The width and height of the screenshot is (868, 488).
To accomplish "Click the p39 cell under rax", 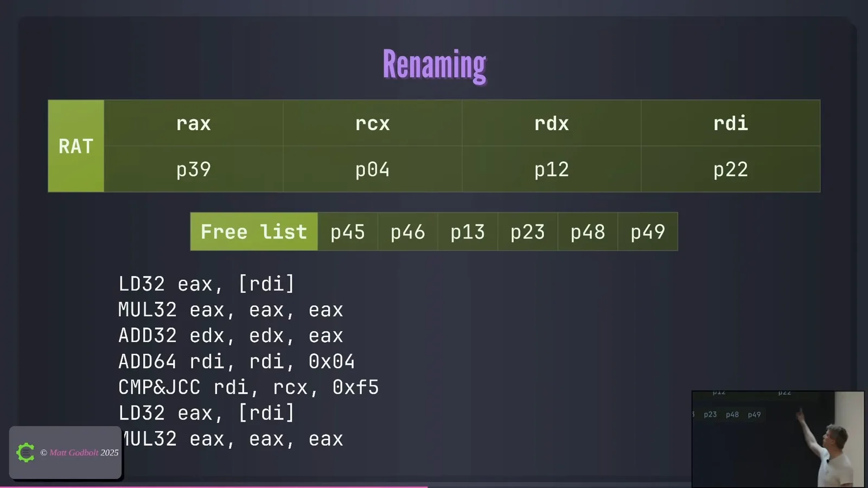I will [x=194, y=169].
